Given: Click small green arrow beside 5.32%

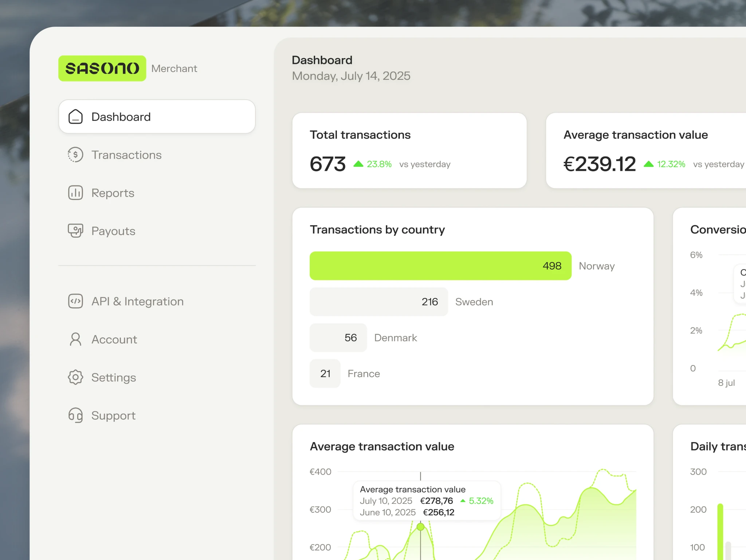Looking at the screenshot, I should pos(463,501).
